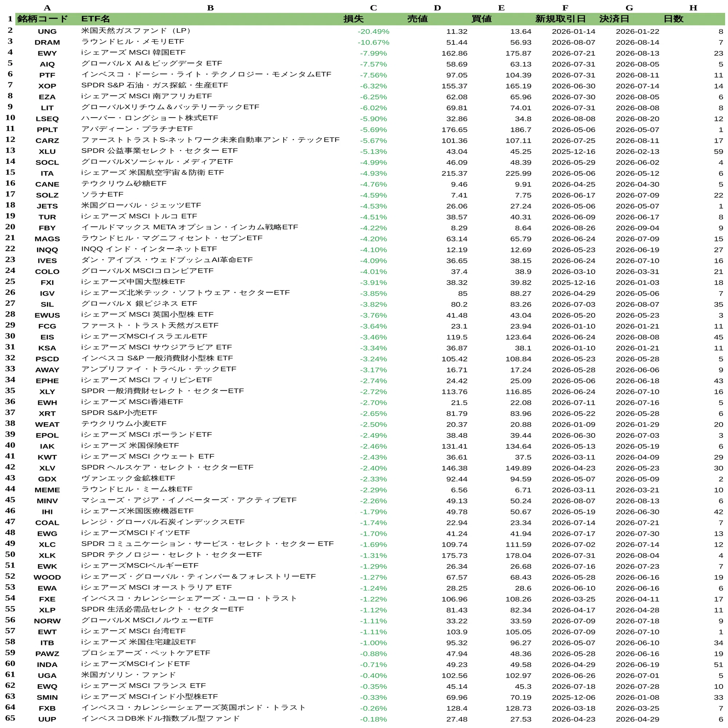728x728 pixels.
Task: Click the MEME ticker cell
Action: (x=47, y=490)
